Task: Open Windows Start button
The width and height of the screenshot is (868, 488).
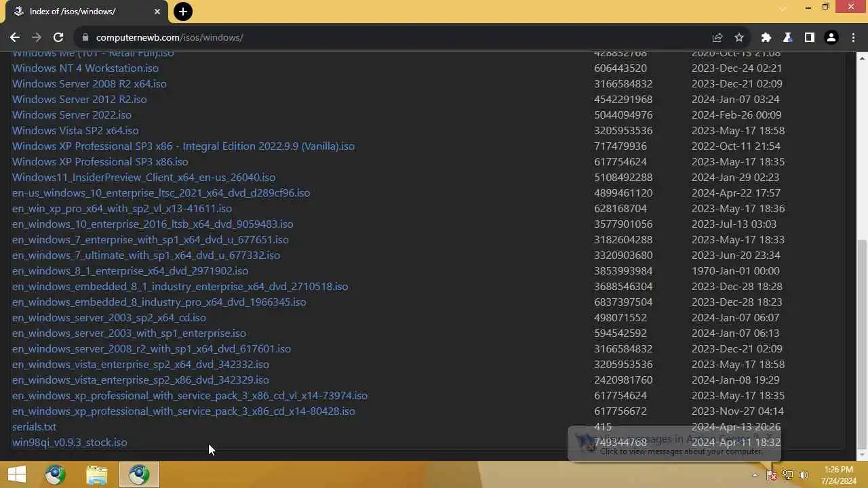Action: tap(17, 474)
